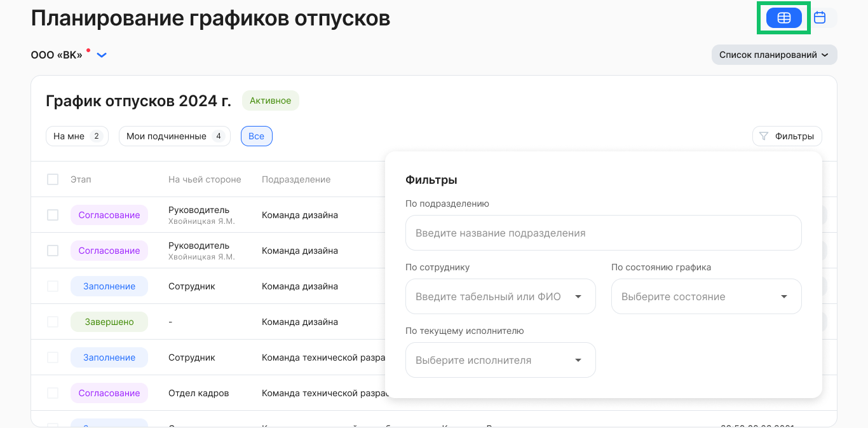Check the Заполнение Команда дизайна row checkbox

[53, 286]
